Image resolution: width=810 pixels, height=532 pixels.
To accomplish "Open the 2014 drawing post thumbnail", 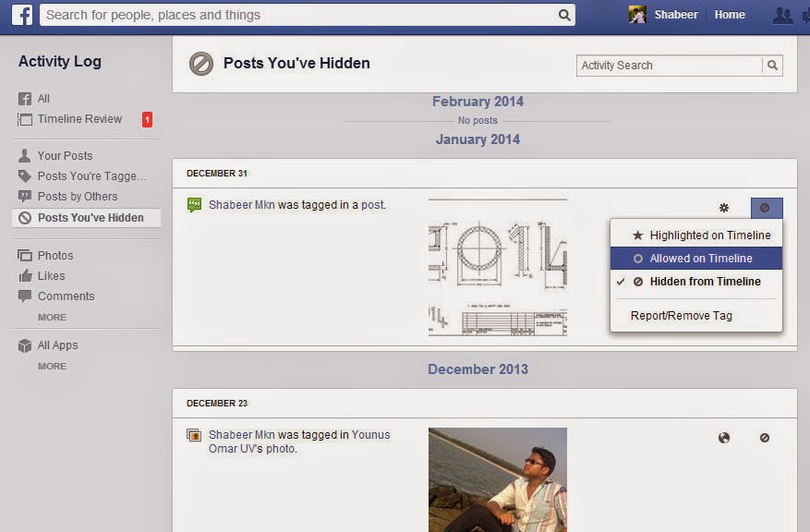I will [498, 268].
